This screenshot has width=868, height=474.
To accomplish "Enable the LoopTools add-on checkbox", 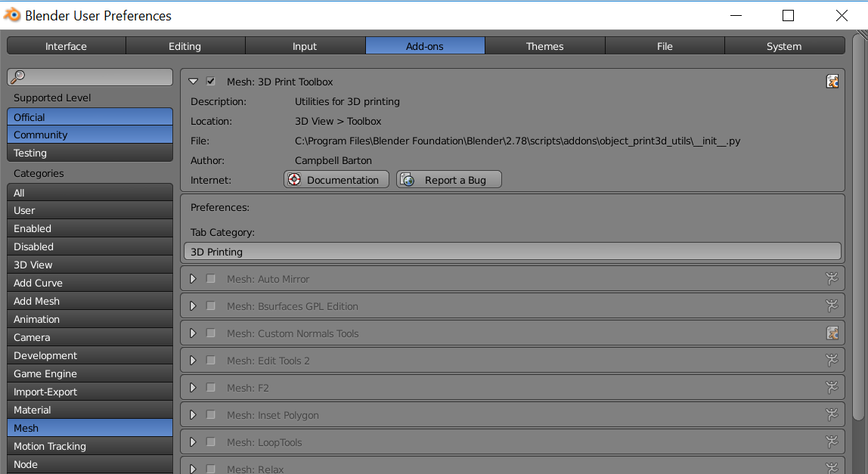I will coord(210,441).
